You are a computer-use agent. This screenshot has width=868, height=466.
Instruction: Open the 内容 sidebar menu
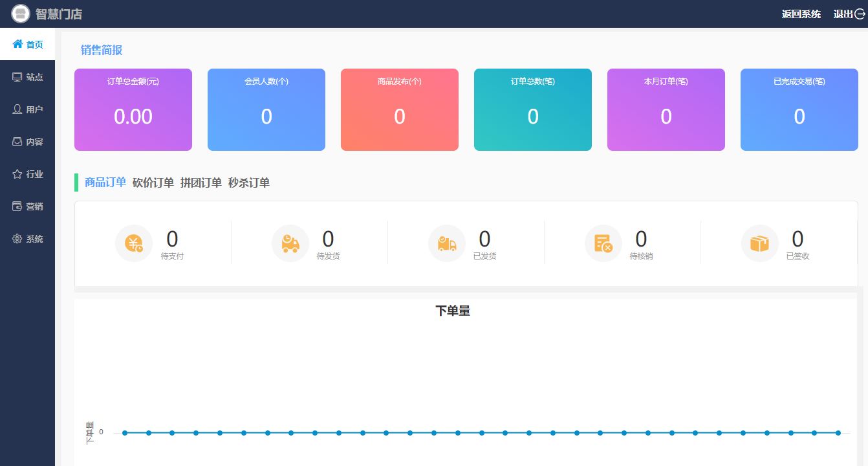click(x=27, y=141)
